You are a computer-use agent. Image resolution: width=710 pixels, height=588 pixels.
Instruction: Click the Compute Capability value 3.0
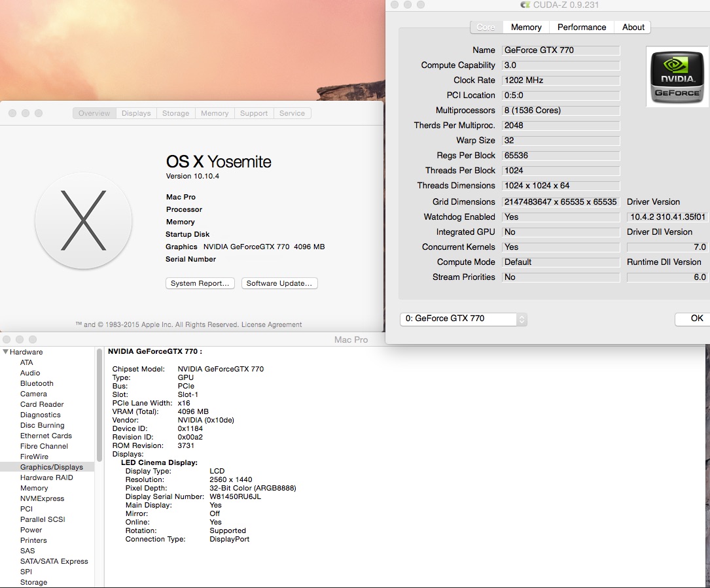tap(561, 65)
